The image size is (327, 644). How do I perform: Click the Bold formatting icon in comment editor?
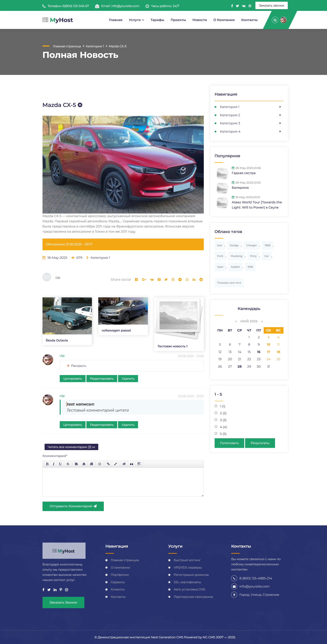[x=47, y=464]
